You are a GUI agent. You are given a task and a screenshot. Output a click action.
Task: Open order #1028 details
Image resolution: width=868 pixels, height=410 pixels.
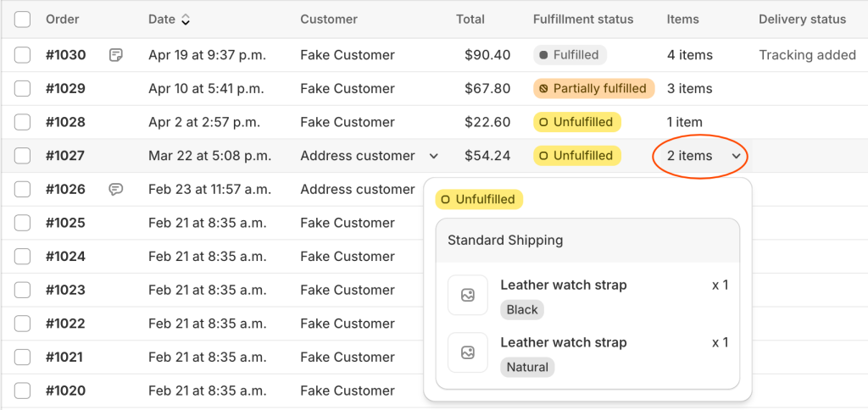coord(65,122)
